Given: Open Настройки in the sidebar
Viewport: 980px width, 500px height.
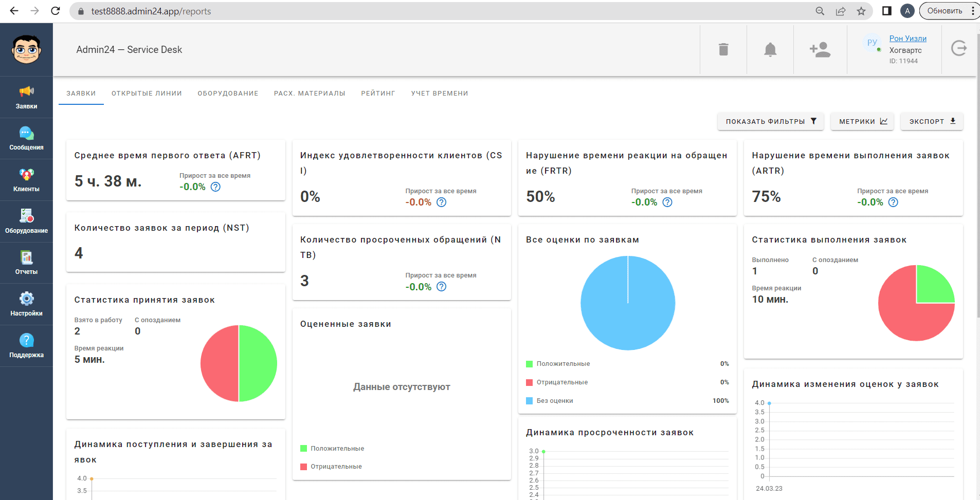Looking at the screenshot, I should pyautogui.click(x=26, y=304).
